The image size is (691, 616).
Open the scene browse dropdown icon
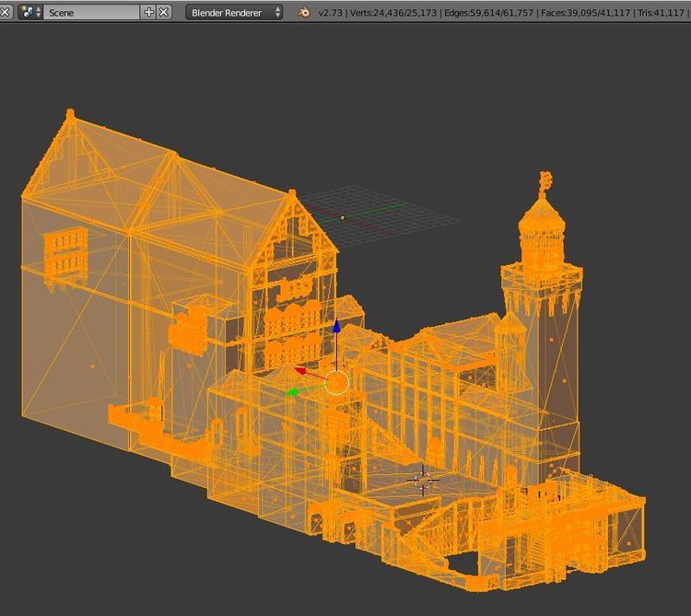pyautogui.click(x=30, y=12)
